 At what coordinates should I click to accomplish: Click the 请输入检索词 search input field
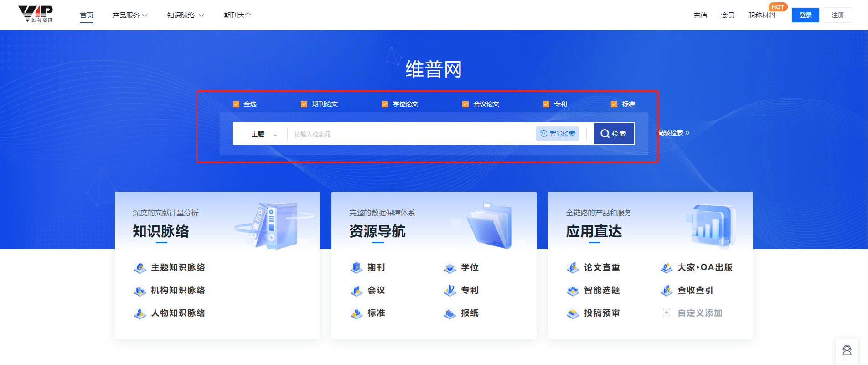click(x=410, y=134)
